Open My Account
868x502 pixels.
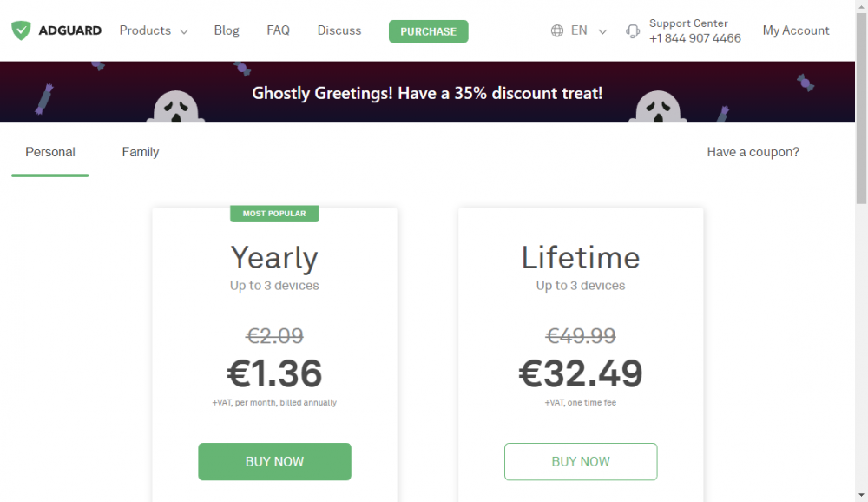tap(796, 30)
